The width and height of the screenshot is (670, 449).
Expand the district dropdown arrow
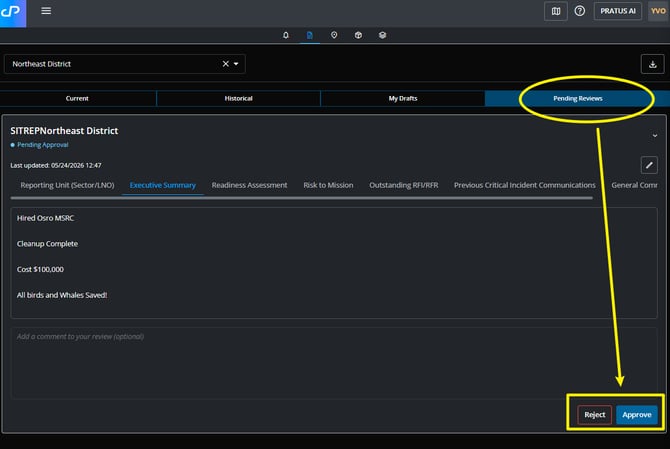coord(236,64)
